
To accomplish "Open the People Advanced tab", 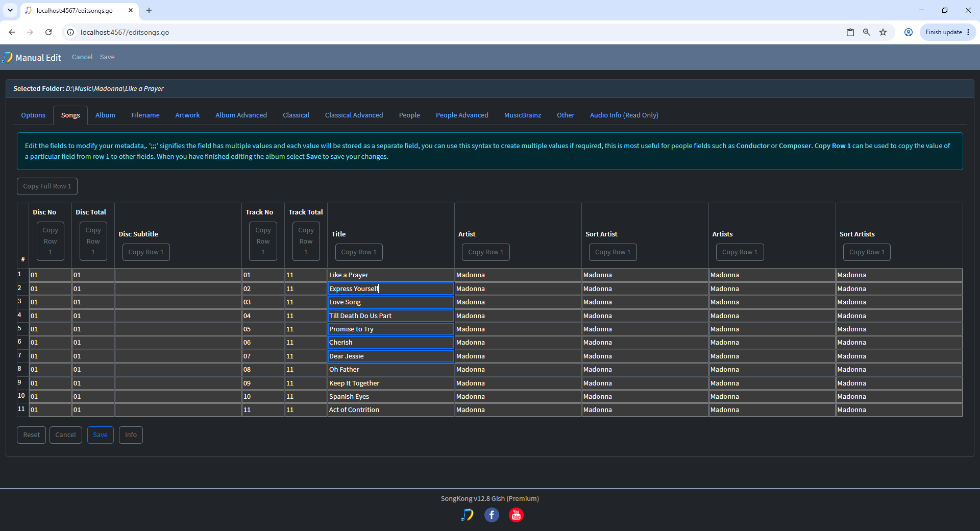I will tap(462, 115).
